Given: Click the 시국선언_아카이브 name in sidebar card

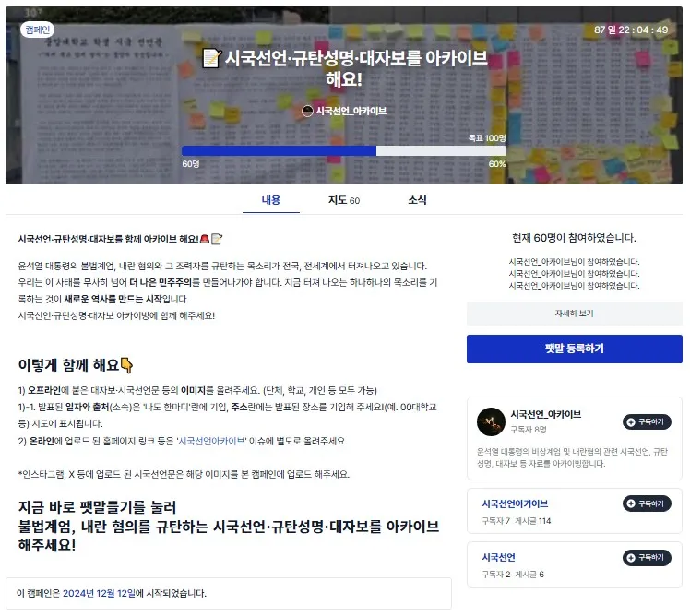Looking at the screenshot, I should pos(546,415).
